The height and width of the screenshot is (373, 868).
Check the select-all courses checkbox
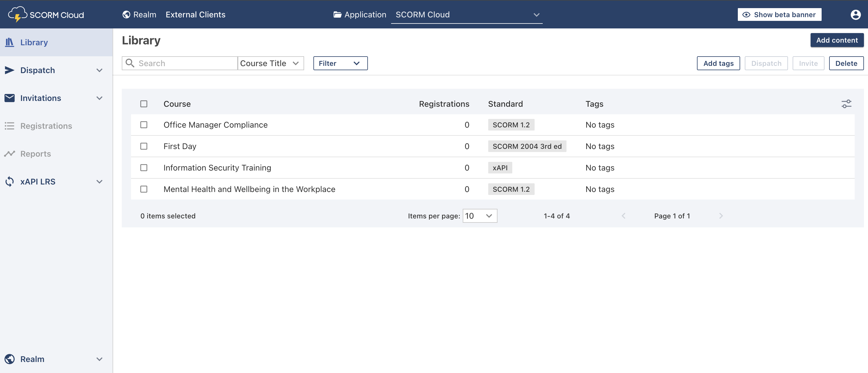pyautogui.click(x=144, y=104)
